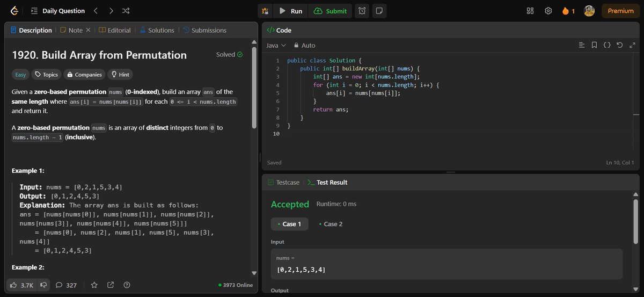This screenshot has width=644, height=297.
Task: Reset code to default icon
Action: tap(619, 46)
